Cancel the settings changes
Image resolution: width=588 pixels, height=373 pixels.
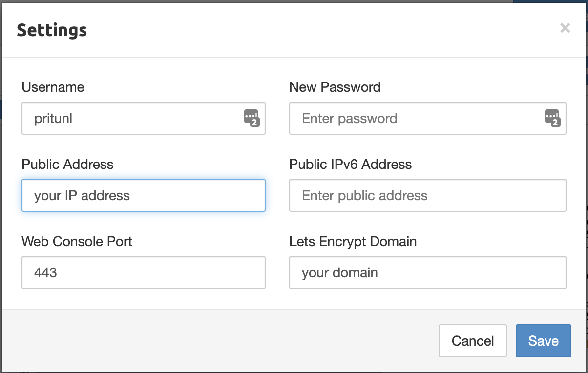point(473,341)
